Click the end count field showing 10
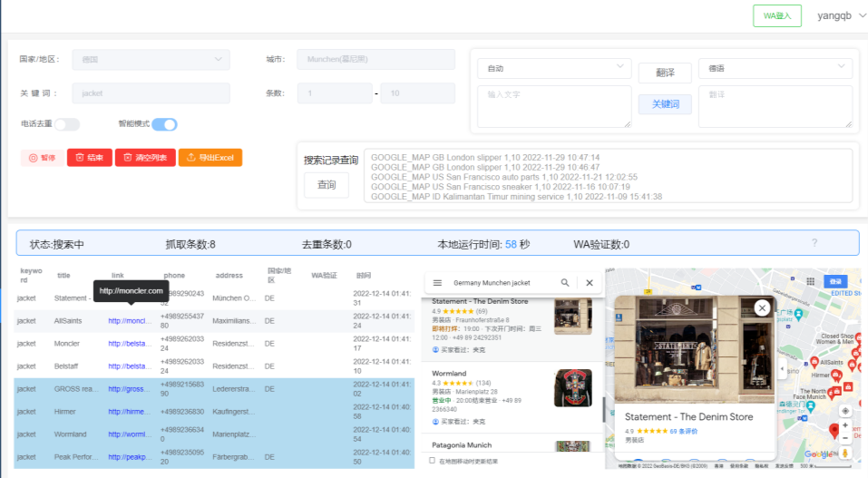Screen dimensions: 868x478 coord(418,93)
